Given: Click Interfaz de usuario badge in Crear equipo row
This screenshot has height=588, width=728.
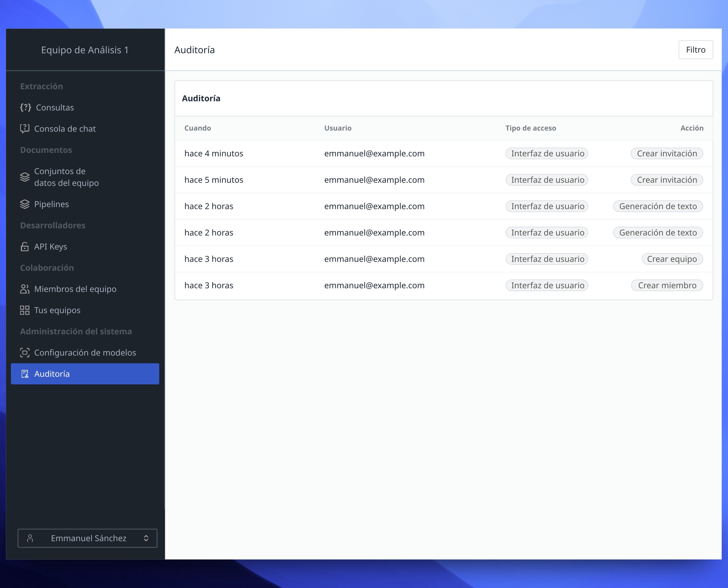Looking at the screenshot, I should (x=547, y=259).
